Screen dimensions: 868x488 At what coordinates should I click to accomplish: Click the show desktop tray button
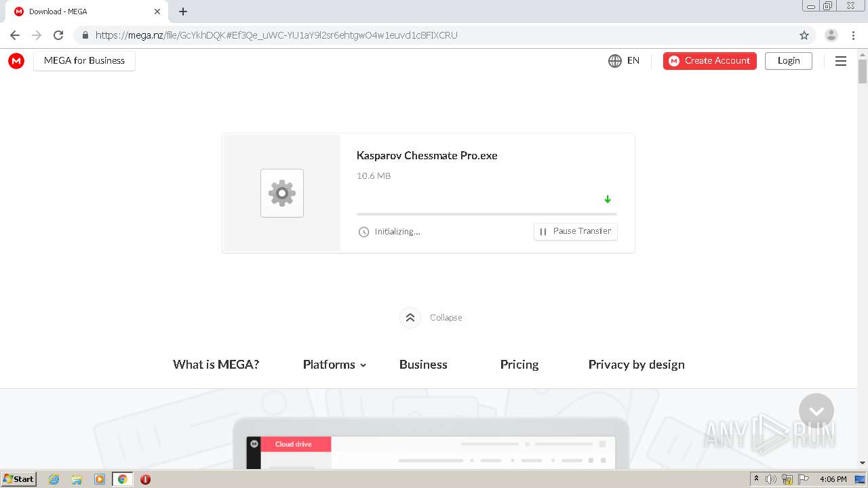tap(861, 479)
